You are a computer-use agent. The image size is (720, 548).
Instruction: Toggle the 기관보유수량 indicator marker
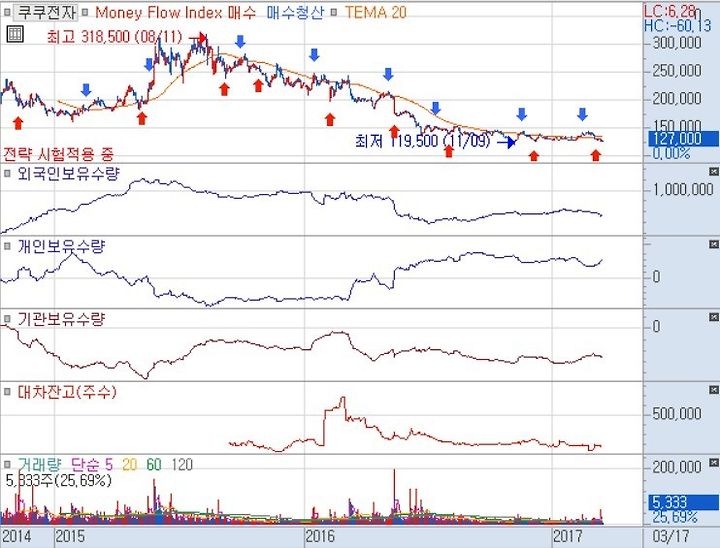pyautogui.click(x=7, y=319)
